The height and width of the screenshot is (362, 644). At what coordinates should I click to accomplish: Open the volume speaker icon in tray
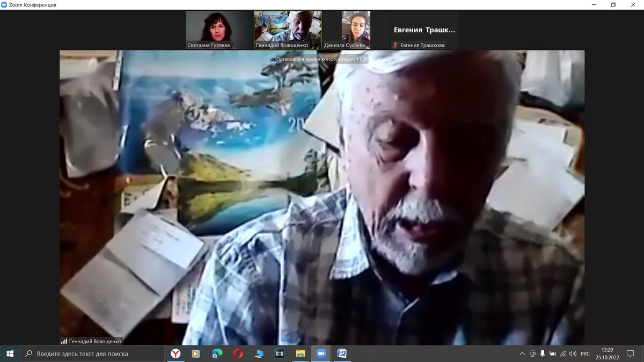click(x=573, y=354)
